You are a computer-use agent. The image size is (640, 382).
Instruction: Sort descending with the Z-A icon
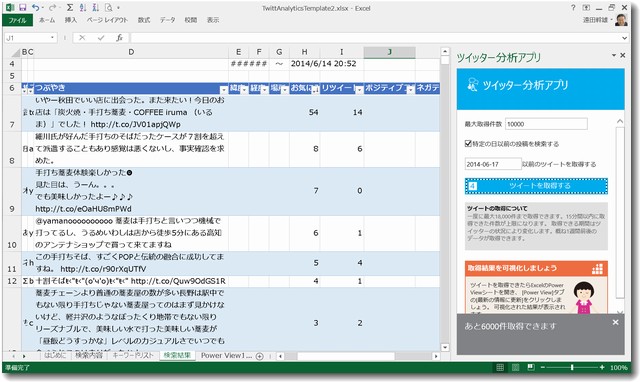(x=96, y=7)
